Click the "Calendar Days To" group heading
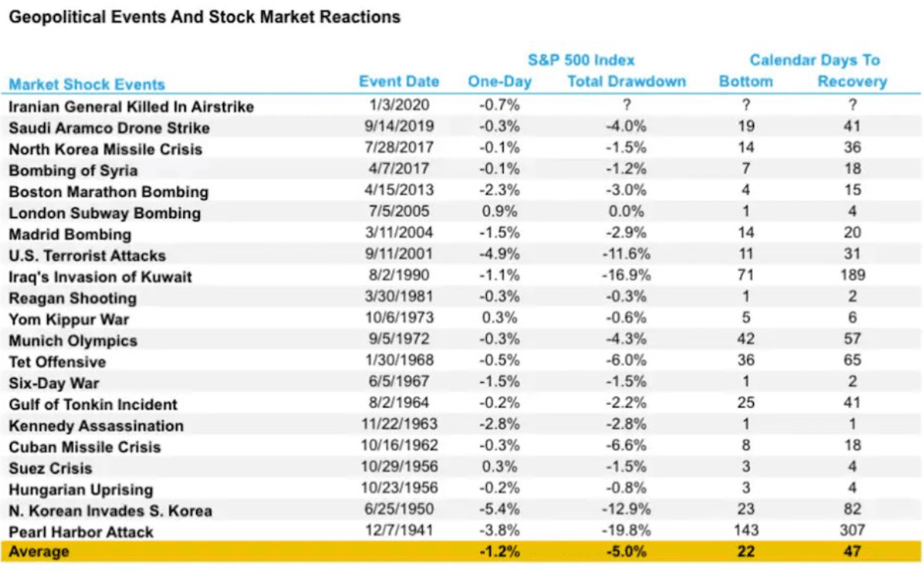The height and width of the screenshot is (571, 924). [814, 60]
